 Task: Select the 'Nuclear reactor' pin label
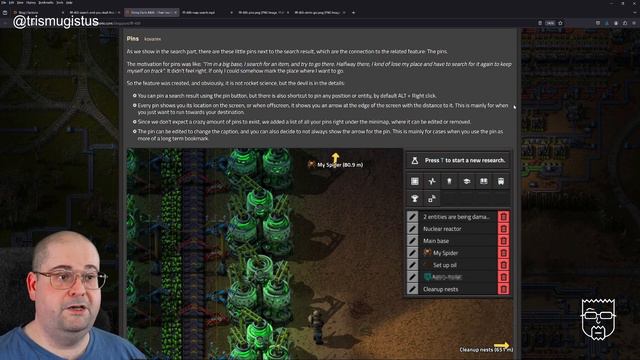coord(442,229)
